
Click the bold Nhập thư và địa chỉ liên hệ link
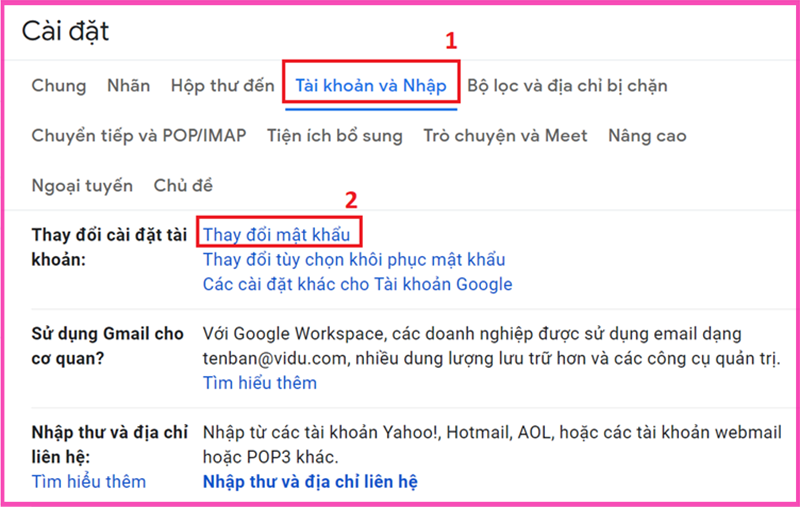(310, 481)
